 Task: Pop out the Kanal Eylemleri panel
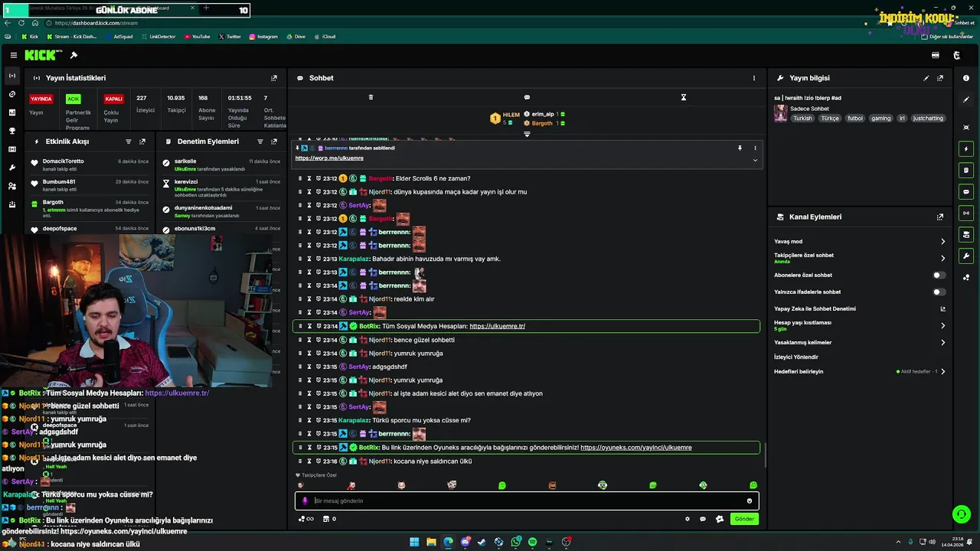coord(940,217)
